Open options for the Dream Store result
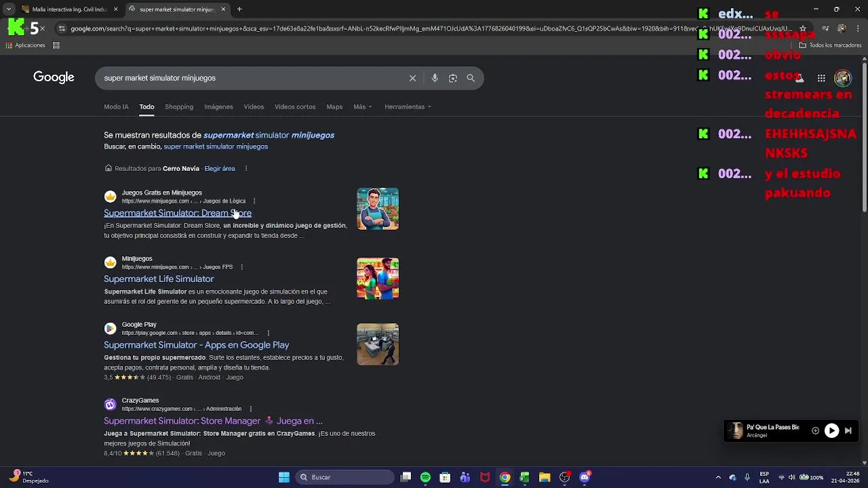Viewport: 868px width, 488px height. coord(254,201)
